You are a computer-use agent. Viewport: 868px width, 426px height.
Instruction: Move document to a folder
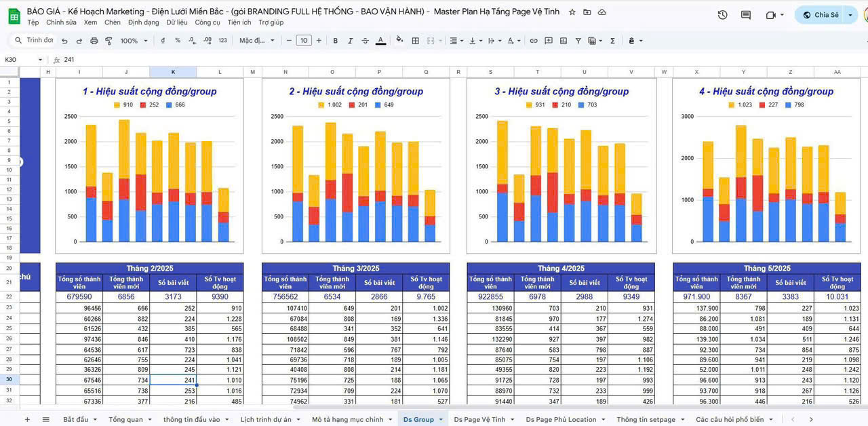click(587, 12)
